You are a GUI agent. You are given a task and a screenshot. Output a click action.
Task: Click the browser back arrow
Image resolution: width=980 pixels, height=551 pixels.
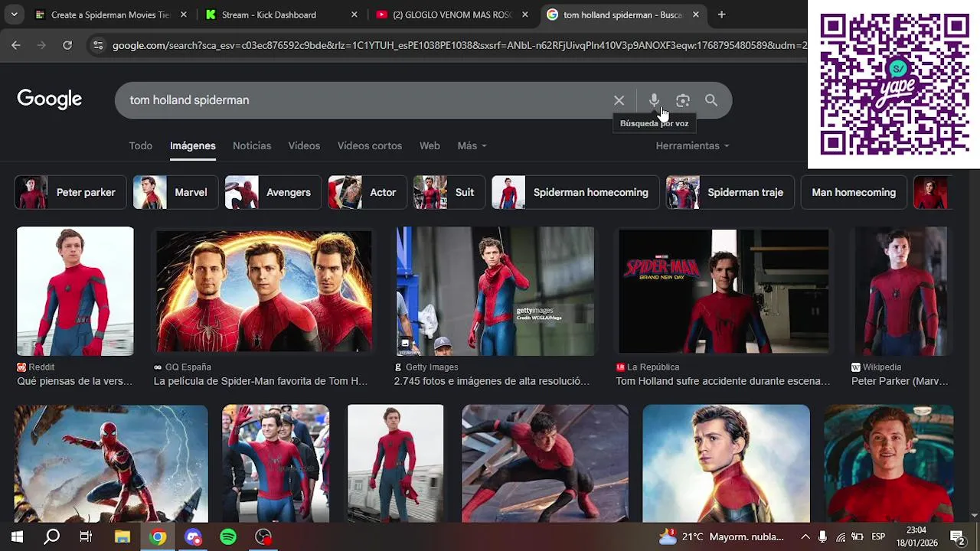(x=16, y=45)
